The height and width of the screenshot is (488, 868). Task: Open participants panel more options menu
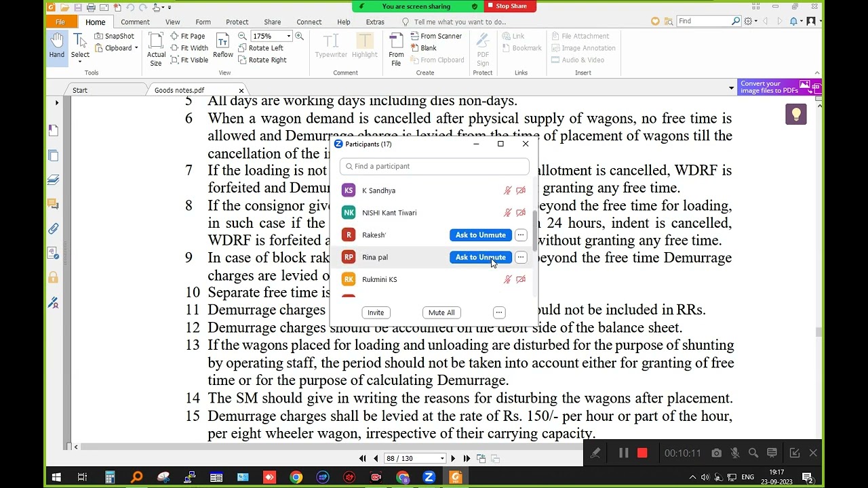pos(499,312)
